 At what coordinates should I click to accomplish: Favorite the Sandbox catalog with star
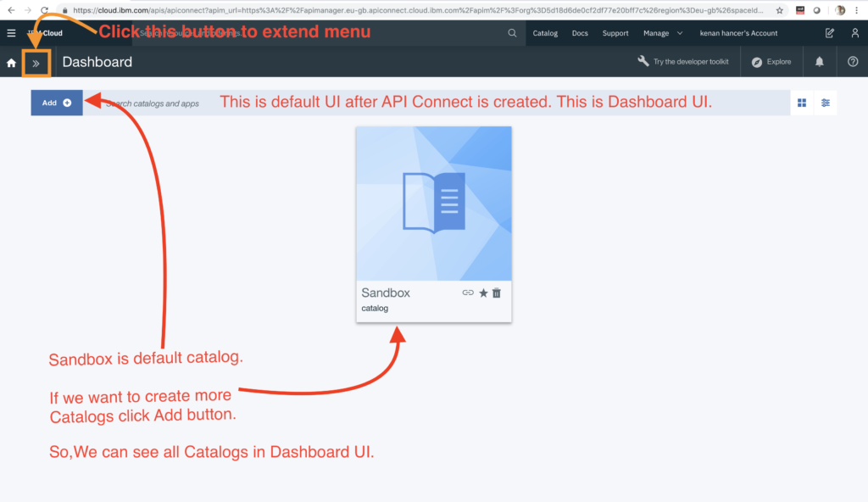click(483, 293)
